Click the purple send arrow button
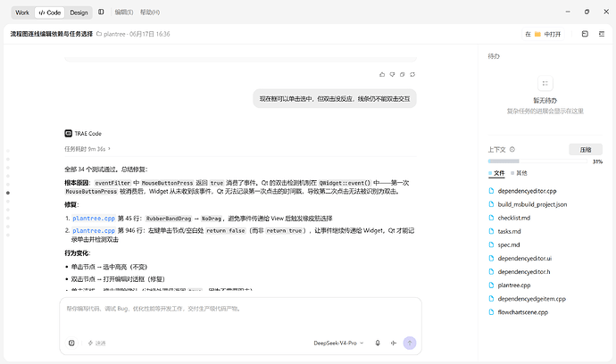 tap(410, 343)
